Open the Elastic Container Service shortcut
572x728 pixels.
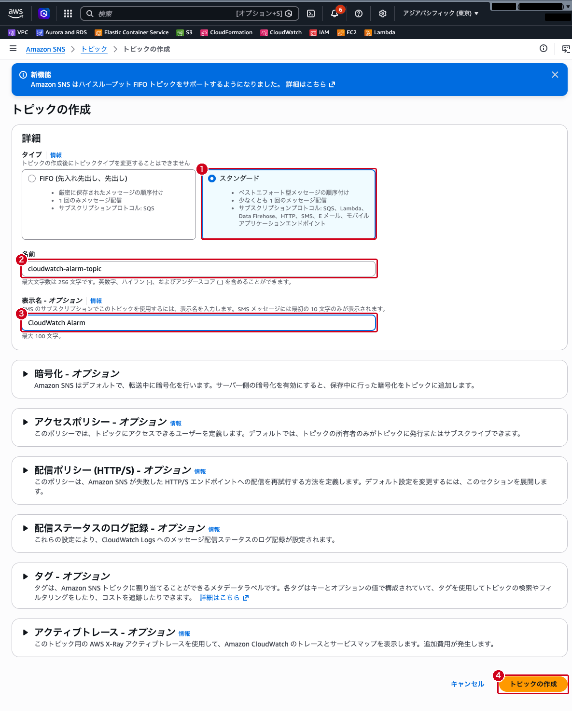coord(132,32)
